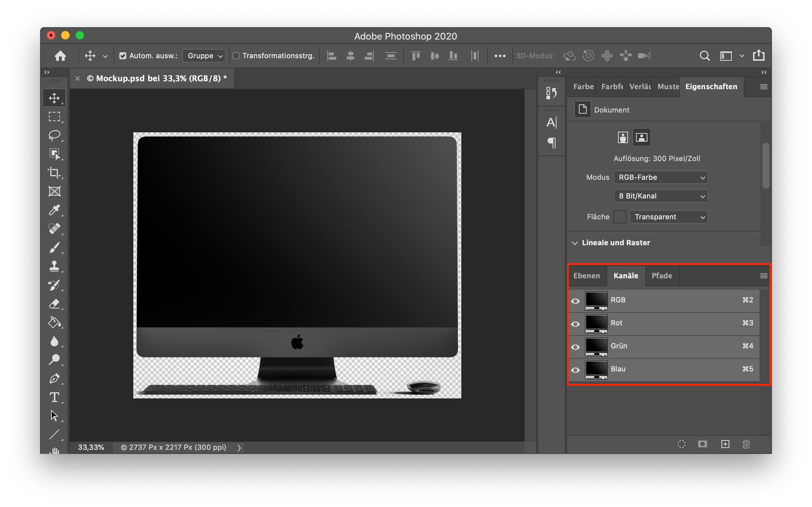The width and height of the screenshot is (812, 507).
Task: Switch to the Ebenen tab
Action: [x=587, y=276]
